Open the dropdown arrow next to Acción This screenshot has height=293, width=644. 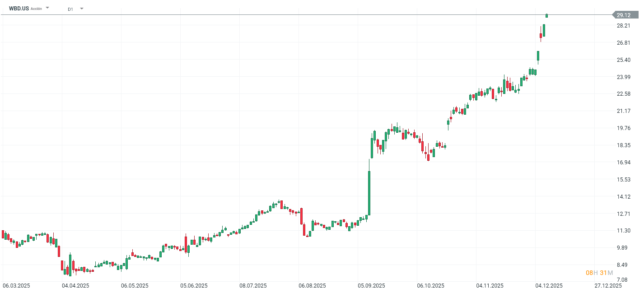[x=47, y=8]
